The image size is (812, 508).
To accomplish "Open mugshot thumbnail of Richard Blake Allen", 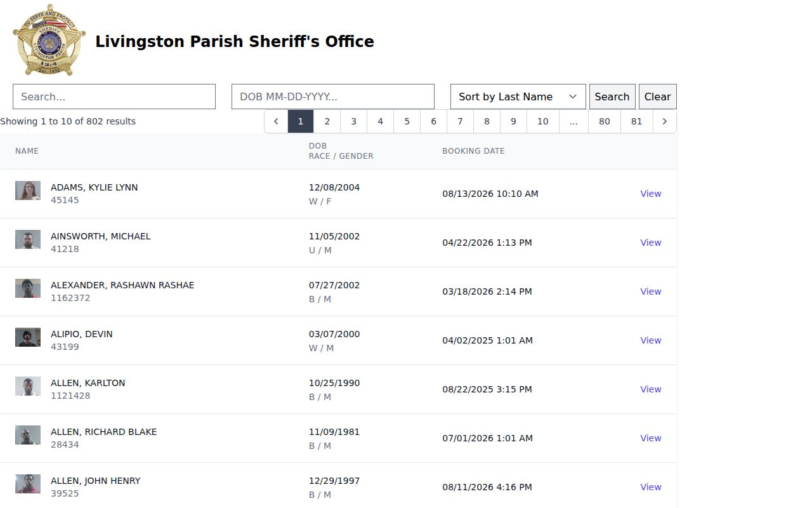I will pos(28,435).
